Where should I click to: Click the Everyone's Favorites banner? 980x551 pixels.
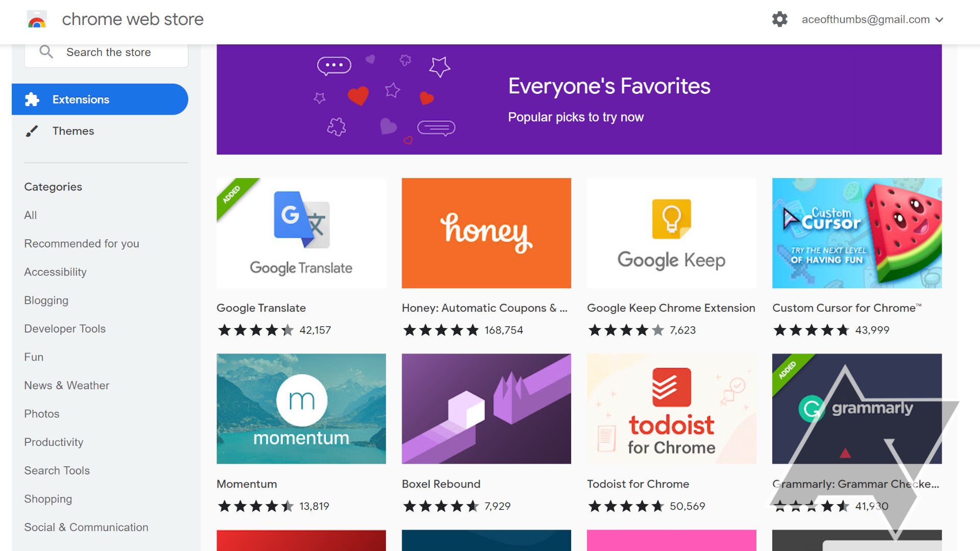coord(579,99)
